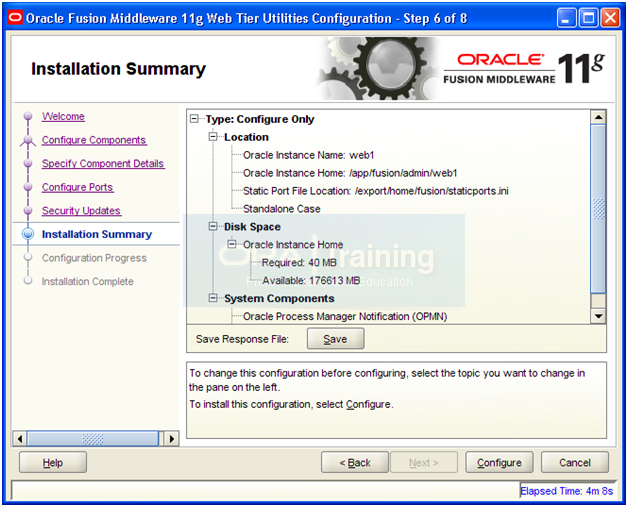Click the Configure Ports step bullet icon

point(28,187)
